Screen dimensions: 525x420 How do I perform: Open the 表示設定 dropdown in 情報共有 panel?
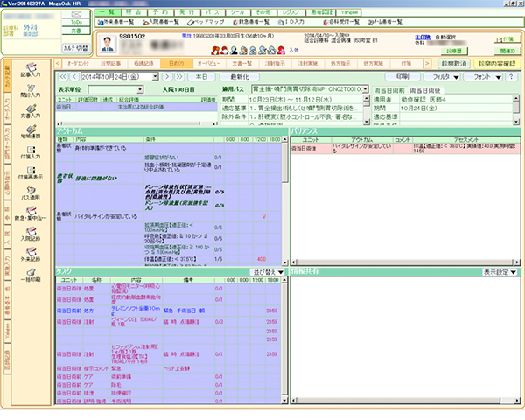(x=500, y=272)
